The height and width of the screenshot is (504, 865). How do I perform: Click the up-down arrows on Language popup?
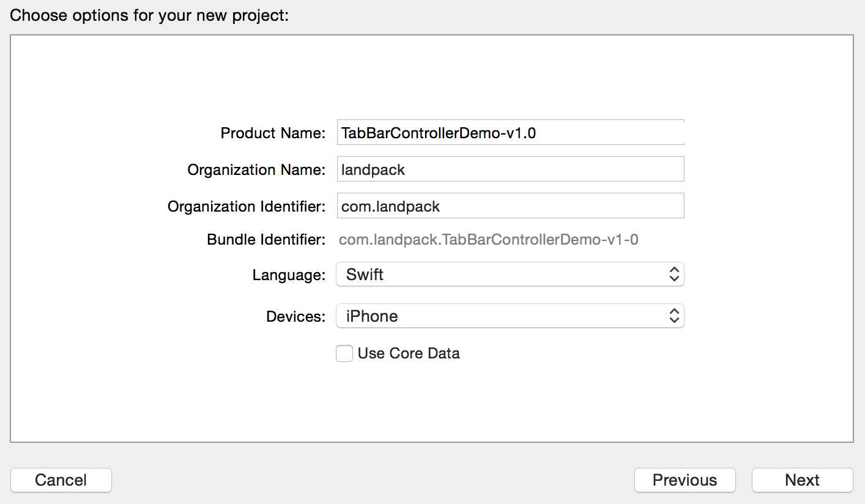(x=674, y=275)
